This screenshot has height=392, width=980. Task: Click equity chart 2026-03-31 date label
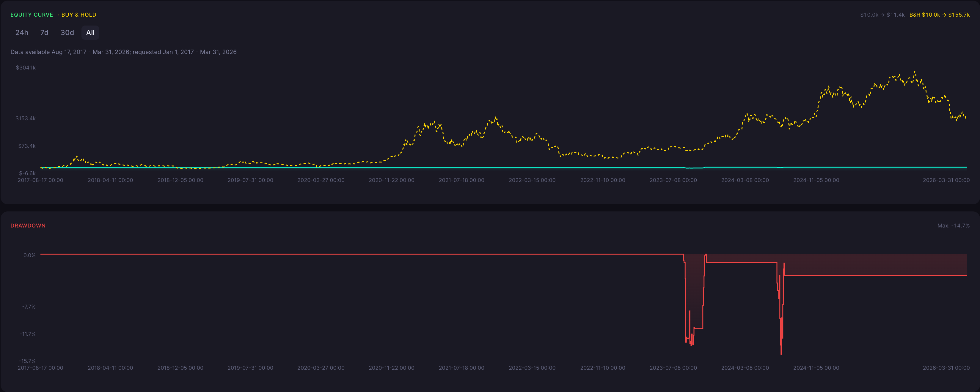click(x=946, y=180)
